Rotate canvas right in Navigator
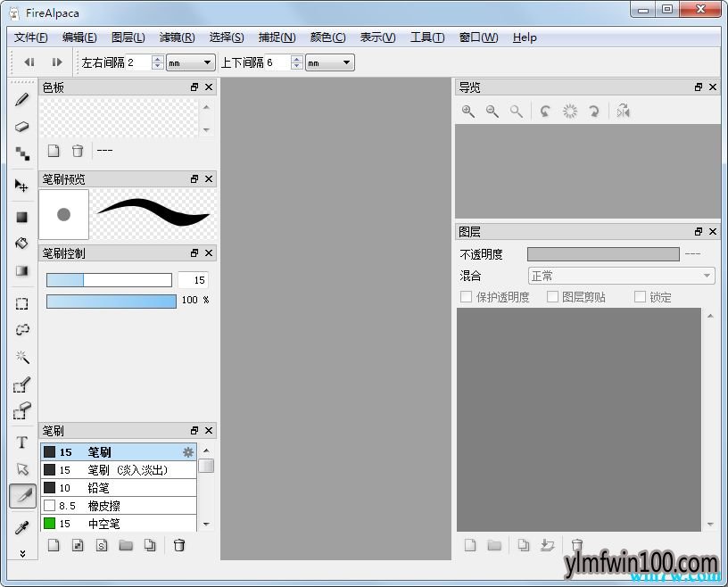 (594, 112)
